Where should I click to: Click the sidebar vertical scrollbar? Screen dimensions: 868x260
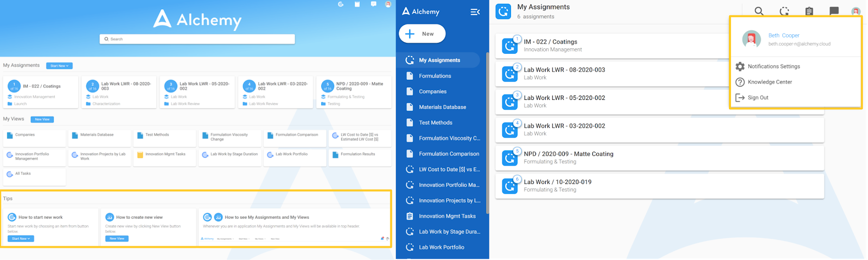tap(487, 133)
